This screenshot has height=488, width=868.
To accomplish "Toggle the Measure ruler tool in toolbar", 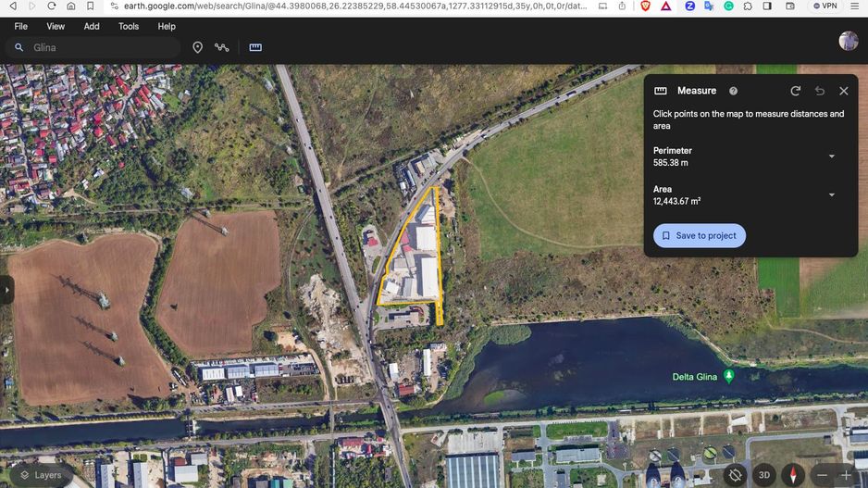I will pos(255,47).
